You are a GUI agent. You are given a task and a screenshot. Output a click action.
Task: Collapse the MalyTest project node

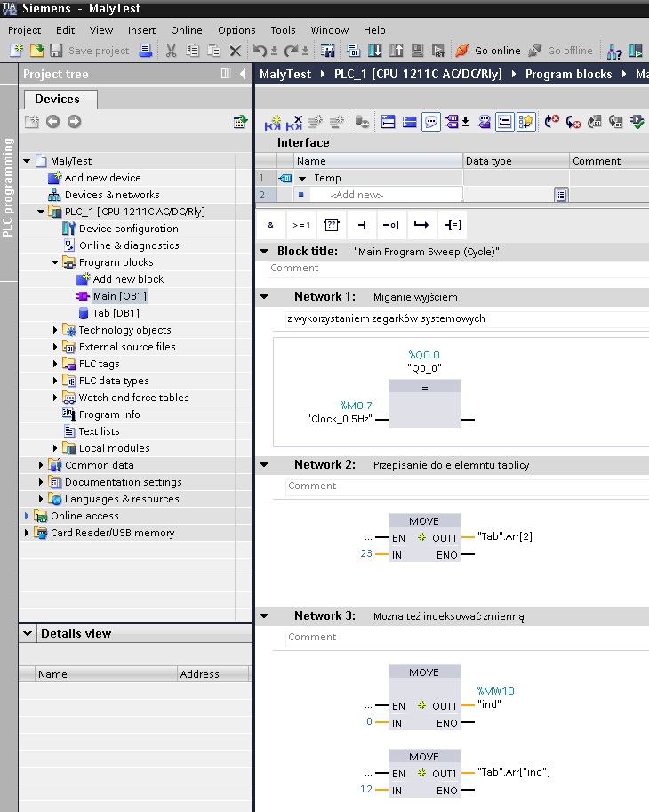pyautogui.click(x=27, y=161)
